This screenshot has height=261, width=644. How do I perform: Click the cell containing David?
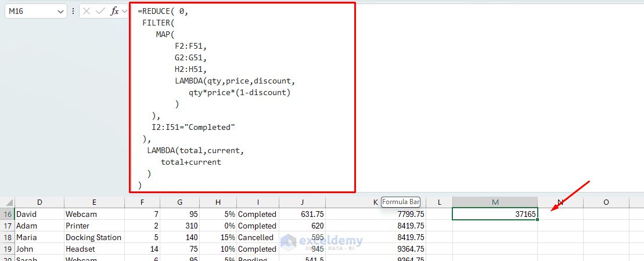39,214
